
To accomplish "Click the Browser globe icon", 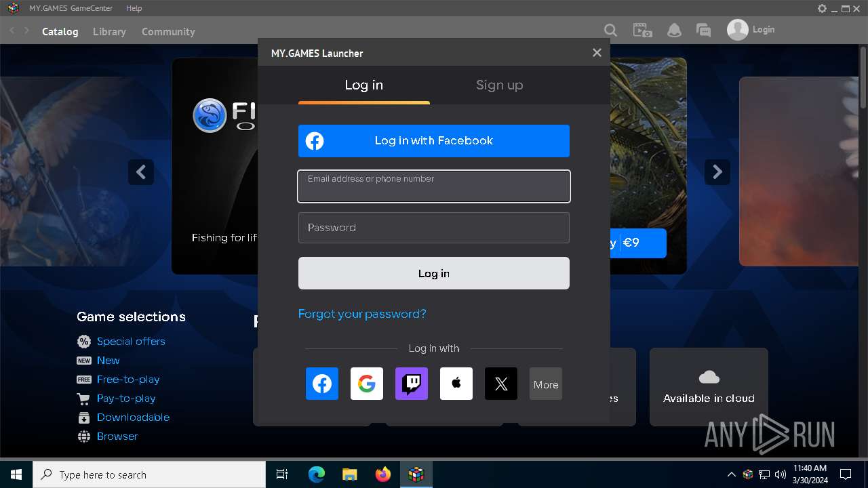I will point(84,436).
